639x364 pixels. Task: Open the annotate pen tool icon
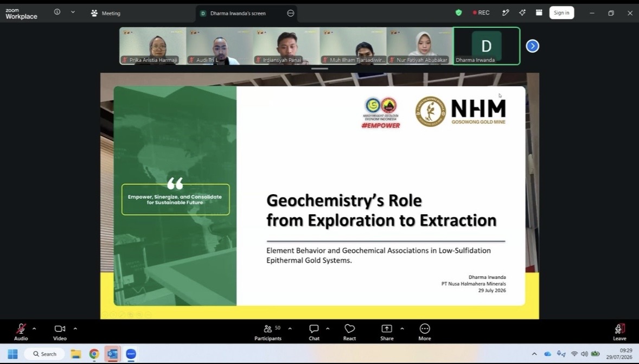(506, 12)
